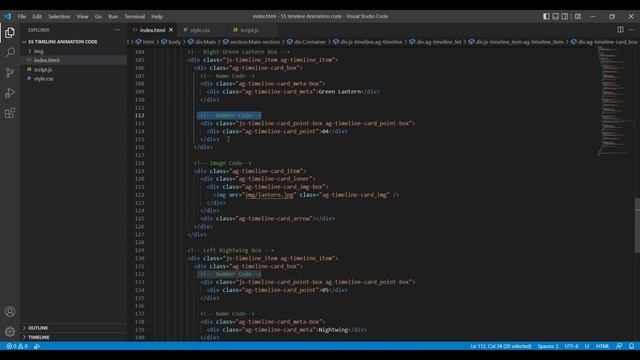Viewport: 640px width, 360px height.
Task: Open the Manage gear icon
Action: coord(10,331)
